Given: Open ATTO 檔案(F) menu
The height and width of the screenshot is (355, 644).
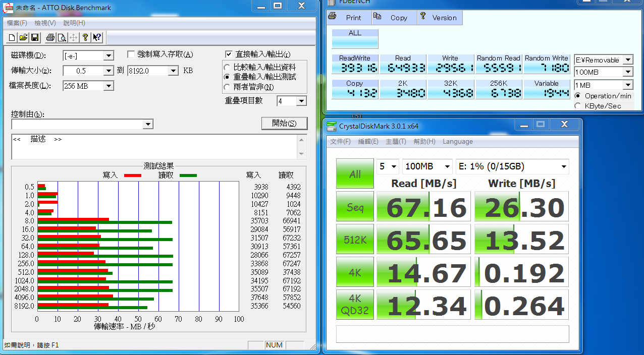Looking at the screenshot, I should [x=17, y=23].
